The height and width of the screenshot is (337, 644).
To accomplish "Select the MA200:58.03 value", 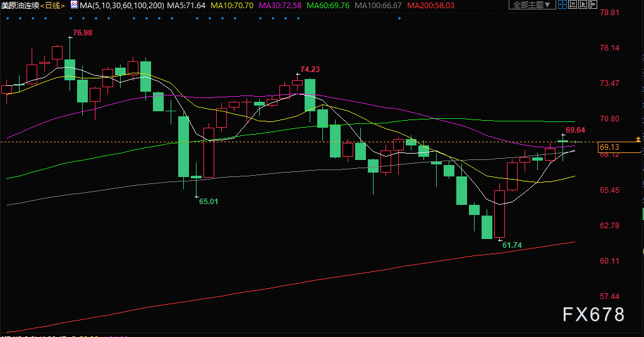I will click(431, 5).
